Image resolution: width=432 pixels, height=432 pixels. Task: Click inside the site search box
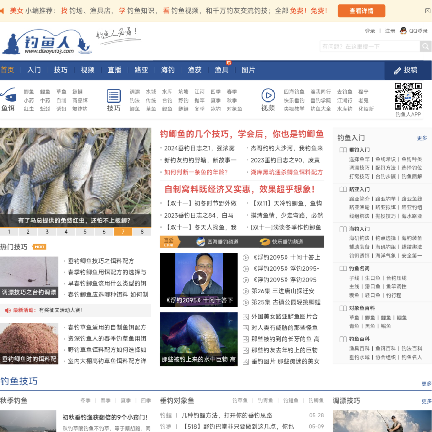tap(370, 46)
